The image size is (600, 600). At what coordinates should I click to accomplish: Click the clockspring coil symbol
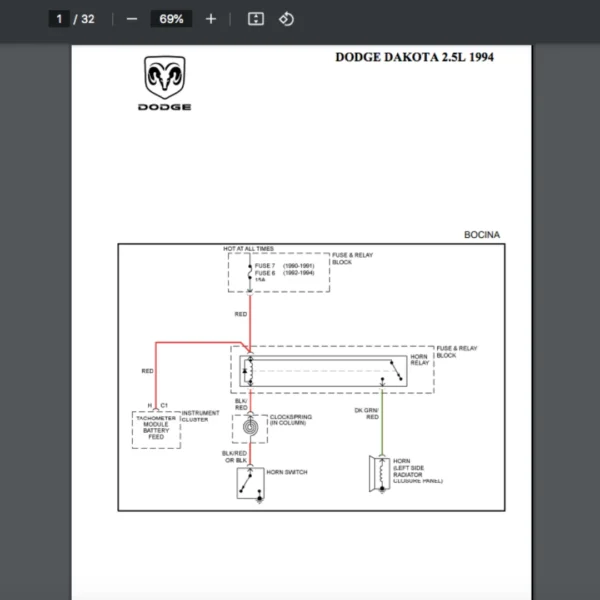(x=250, y=427)
